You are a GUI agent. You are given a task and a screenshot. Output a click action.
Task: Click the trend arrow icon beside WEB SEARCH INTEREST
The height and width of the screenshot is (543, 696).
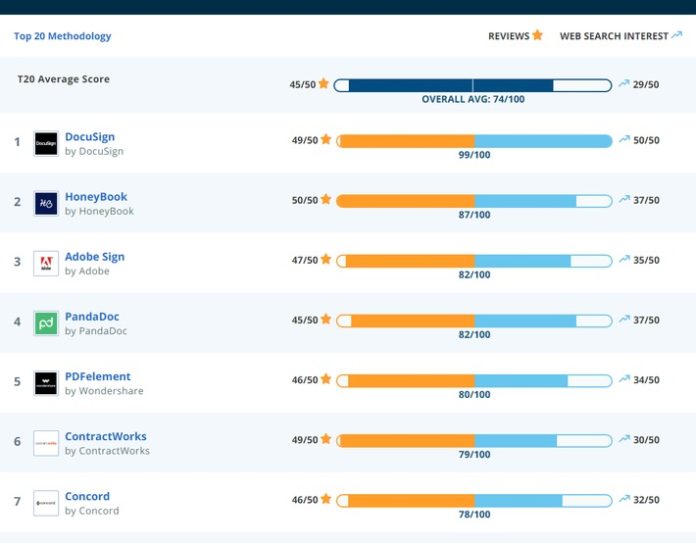pos(676,35)
